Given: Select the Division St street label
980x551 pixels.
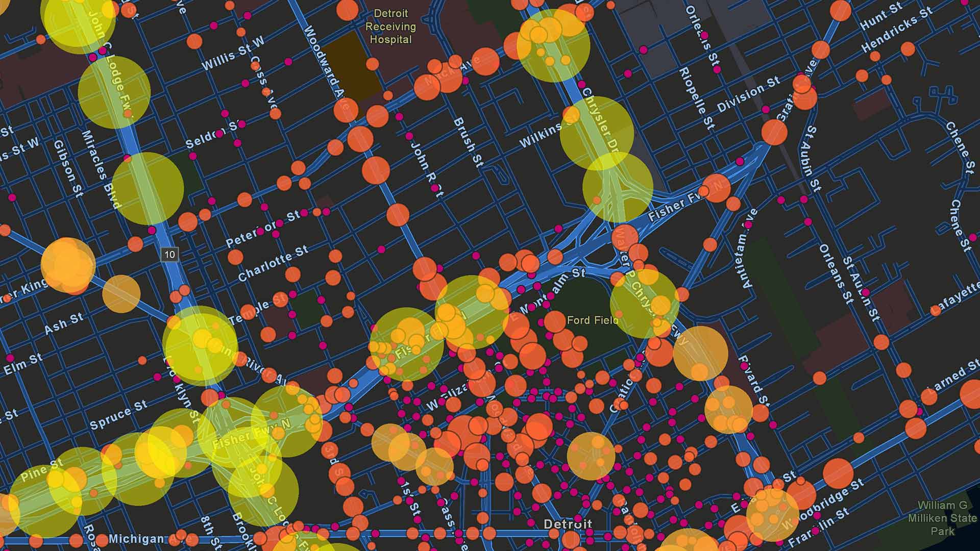Looking at the screenshot, I should [x=748, y=94].
